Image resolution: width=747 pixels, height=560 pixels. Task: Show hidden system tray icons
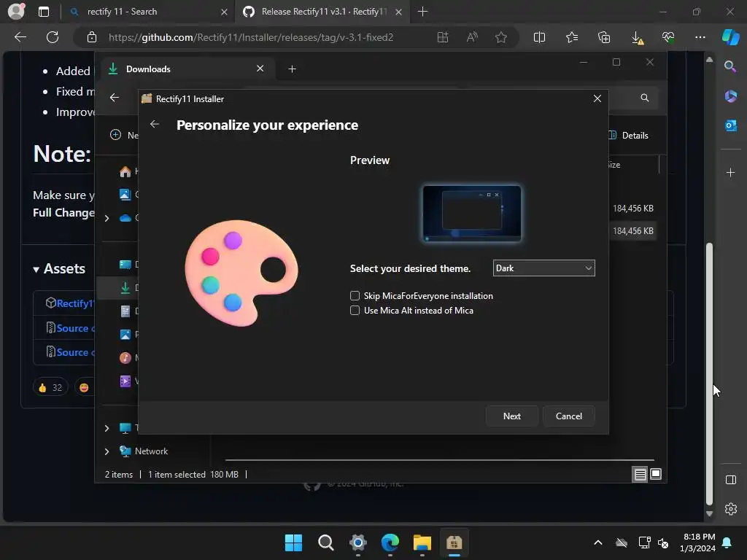point(598,542)
